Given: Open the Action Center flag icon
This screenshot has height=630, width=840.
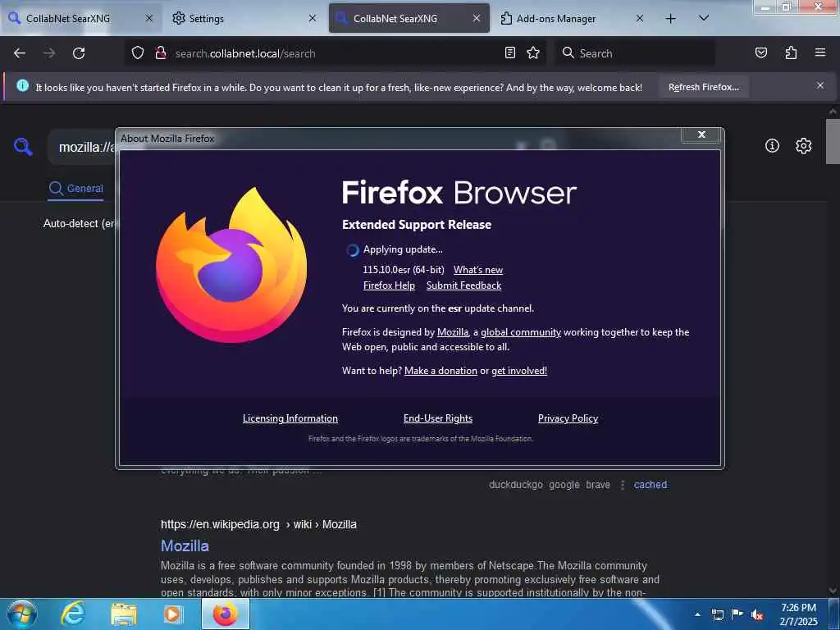Looking at the screenshot, I should click(x=737, y=614).
